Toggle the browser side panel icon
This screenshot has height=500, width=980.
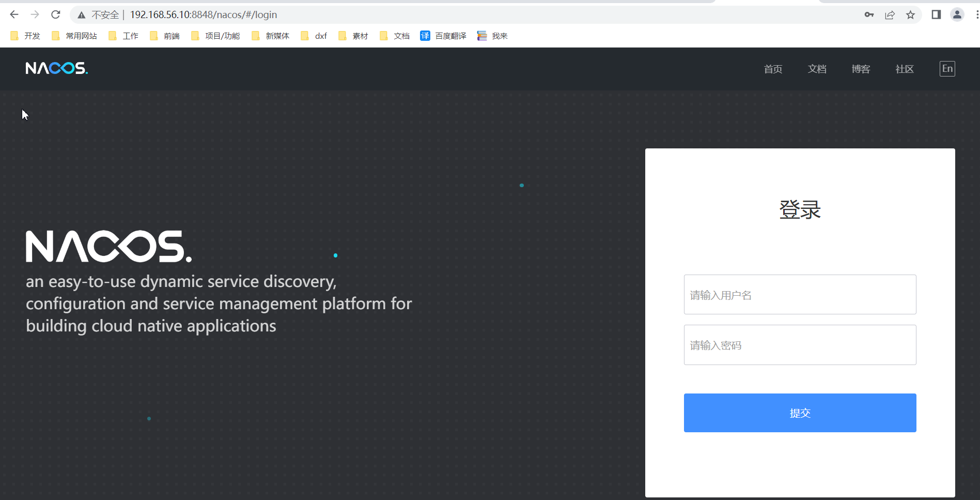click(x=936, y=14)
